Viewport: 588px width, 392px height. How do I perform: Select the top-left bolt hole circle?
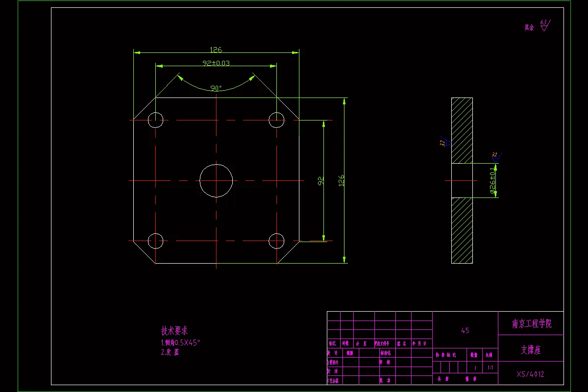[156, 120]
